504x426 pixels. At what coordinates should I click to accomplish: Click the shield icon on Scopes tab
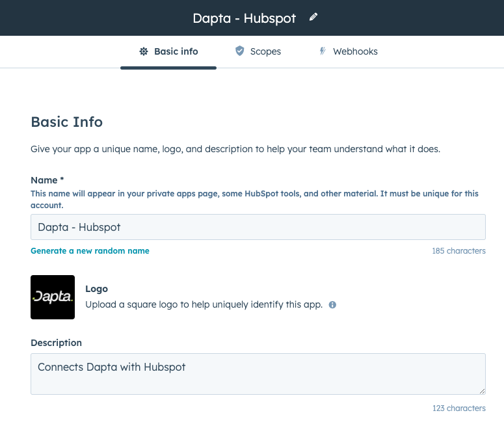[x=239, y=51]
